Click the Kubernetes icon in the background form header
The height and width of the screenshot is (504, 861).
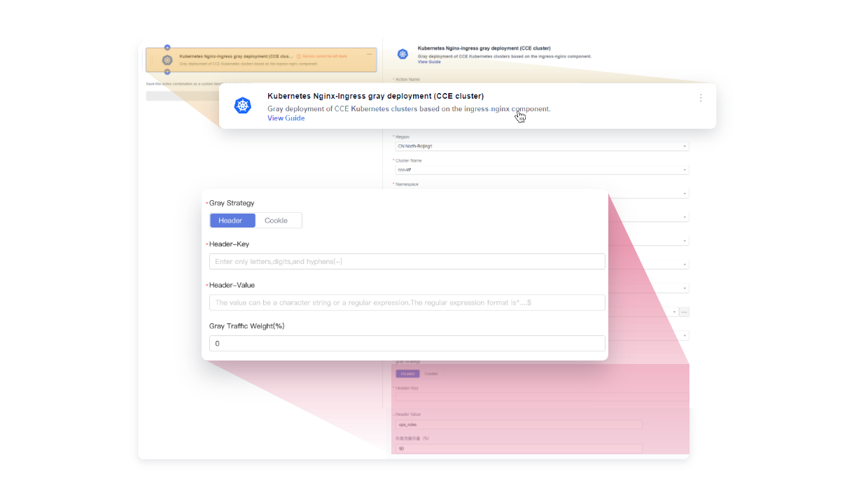[x=402, y=54]
